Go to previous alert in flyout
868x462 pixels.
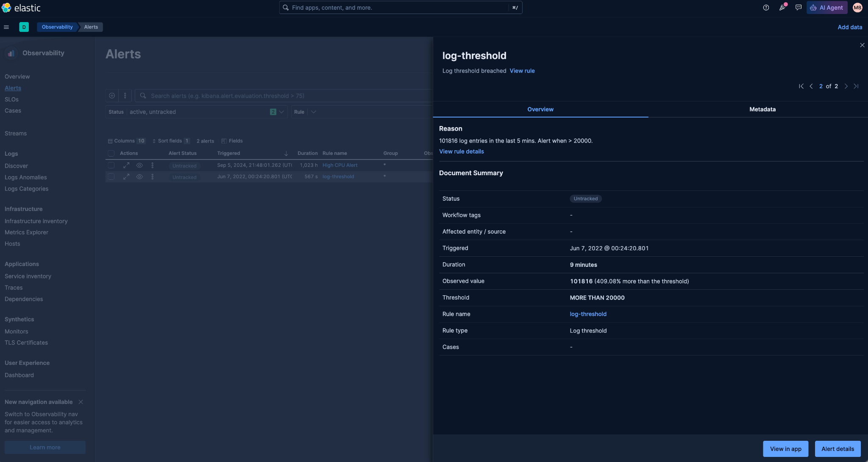811,86
